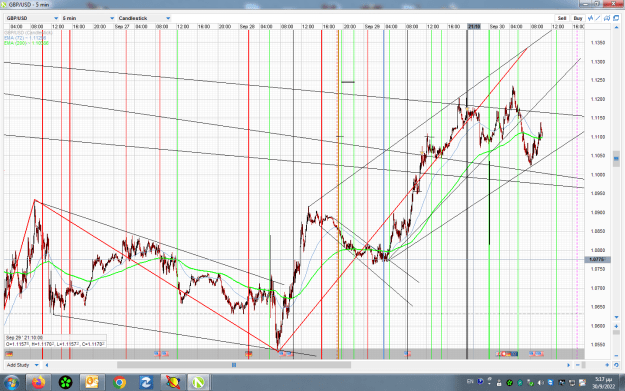The height and width of the screenshot is (391, 625).
Task: Click the EMA (72) indicator label
Action: click(25, 38)
